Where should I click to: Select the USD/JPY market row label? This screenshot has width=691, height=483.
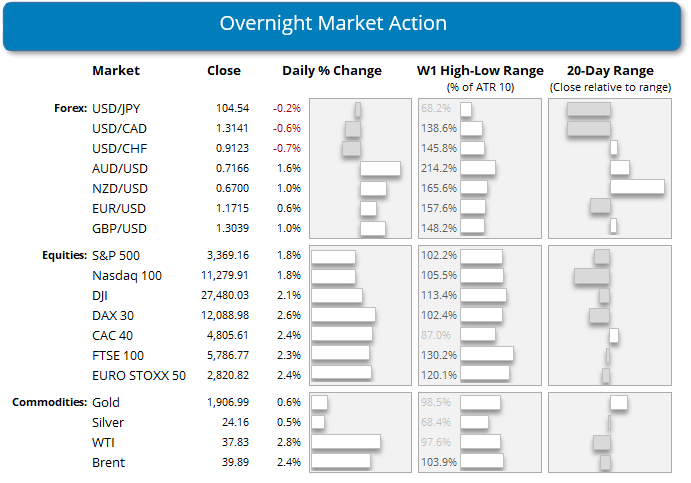click(x=117, y=108)
